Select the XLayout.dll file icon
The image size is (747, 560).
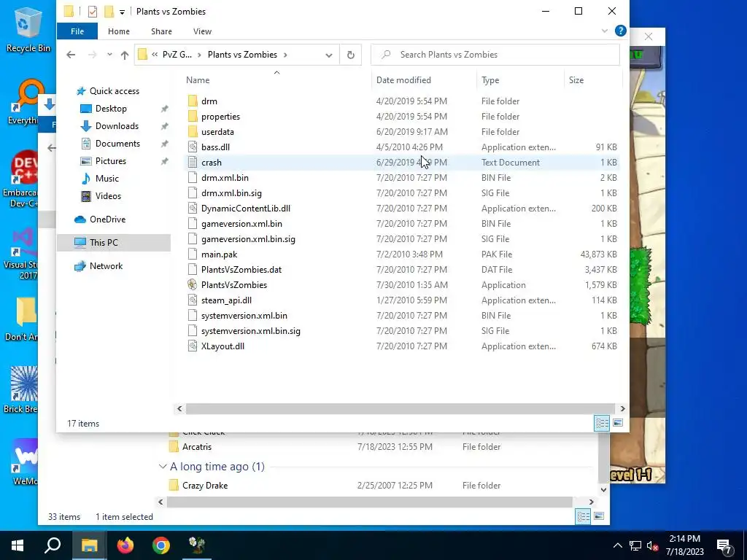pos(193,346)
